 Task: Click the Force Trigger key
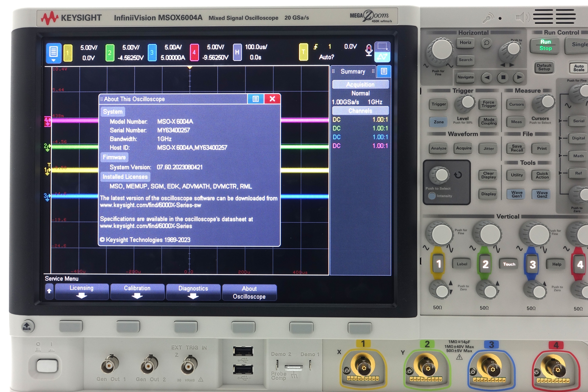[489, 104]
